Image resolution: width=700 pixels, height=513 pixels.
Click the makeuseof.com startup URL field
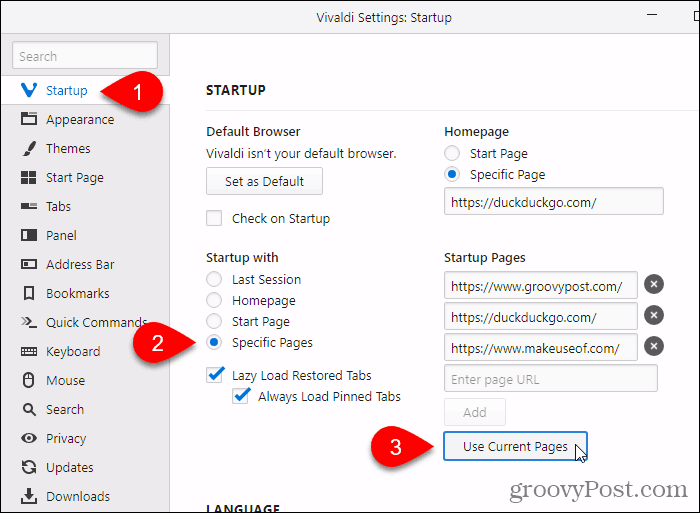tap(541, 347)
